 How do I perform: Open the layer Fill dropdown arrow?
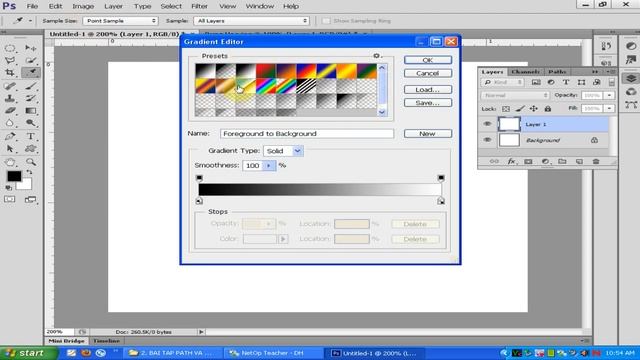click(x=609, y=109)
